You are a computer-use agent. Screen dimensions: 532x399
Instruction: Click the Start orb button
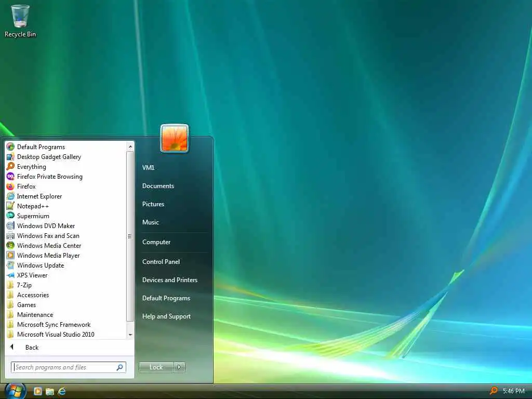click(15, 391)
